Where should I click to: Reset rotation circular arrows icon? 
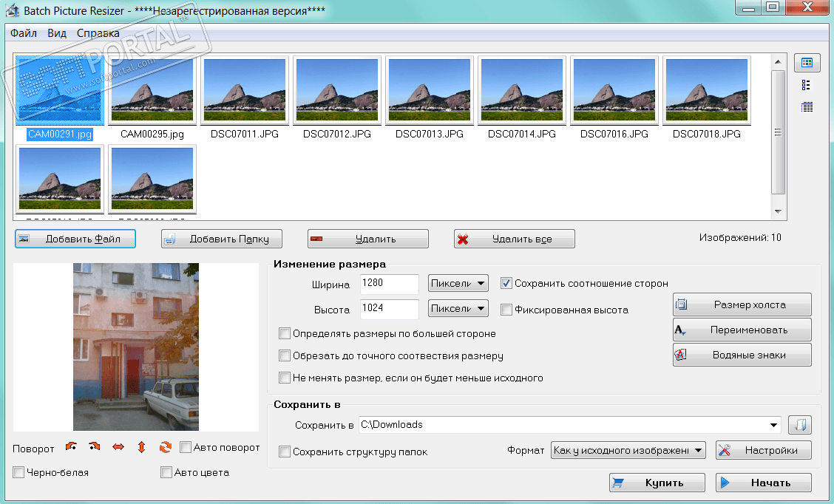point(166,447)
